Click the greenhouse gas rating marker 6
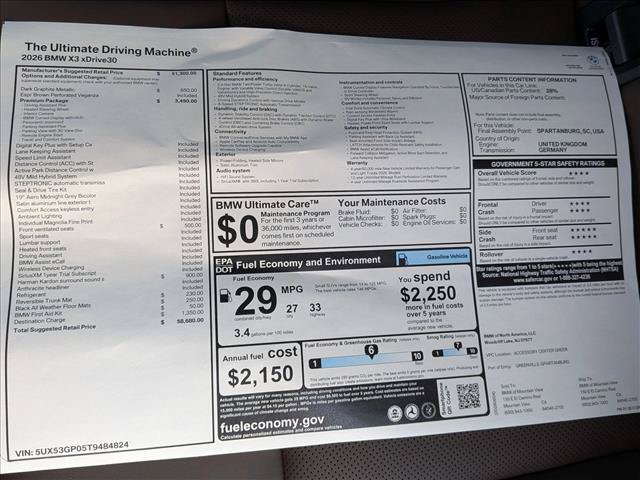The width and height of the screenshot is (640, 480). coord(371,352)
